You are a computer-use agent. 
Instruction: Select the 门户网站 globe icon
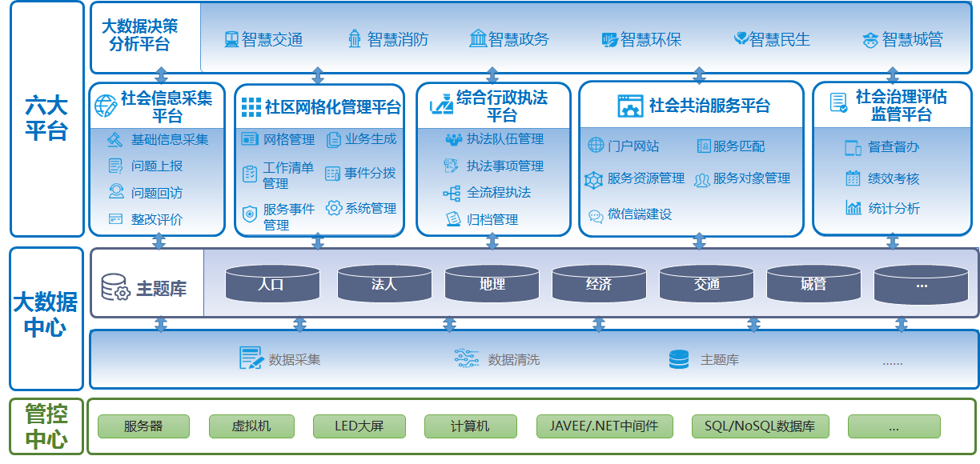coord(596,146)
